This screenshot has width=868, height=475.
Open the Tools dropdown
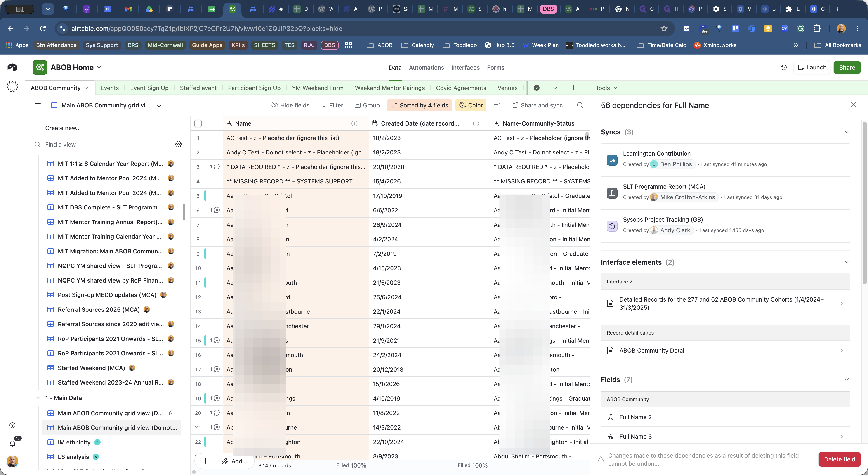pyautogui.click(x=606, y=88)
